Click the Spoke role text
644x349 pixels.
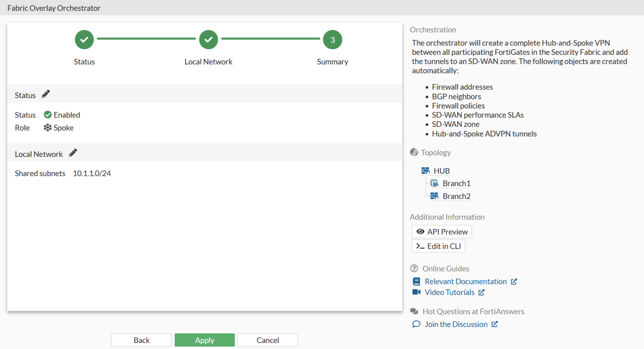coord(64,128)
